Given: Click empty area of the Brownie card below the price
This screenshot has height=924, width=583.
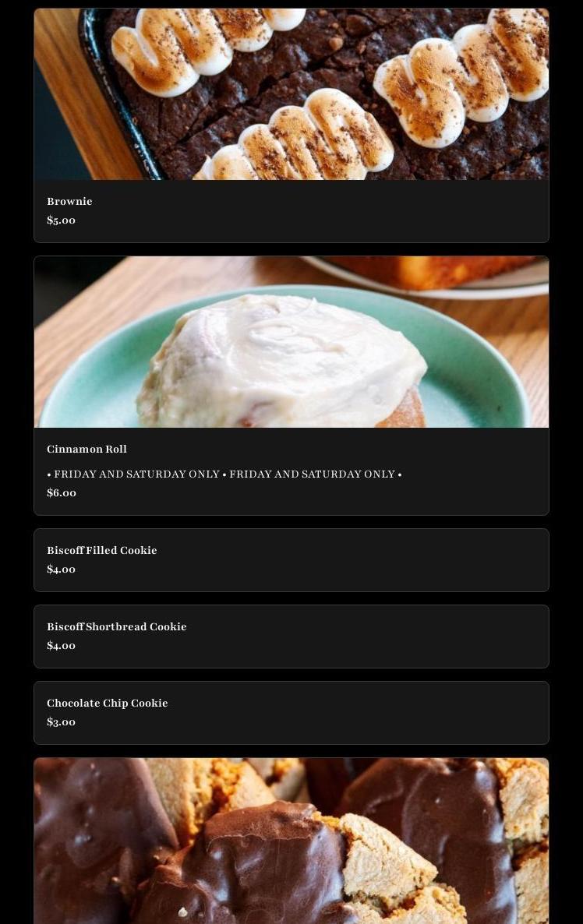Looking at the screenshot, I should [291, 235].
